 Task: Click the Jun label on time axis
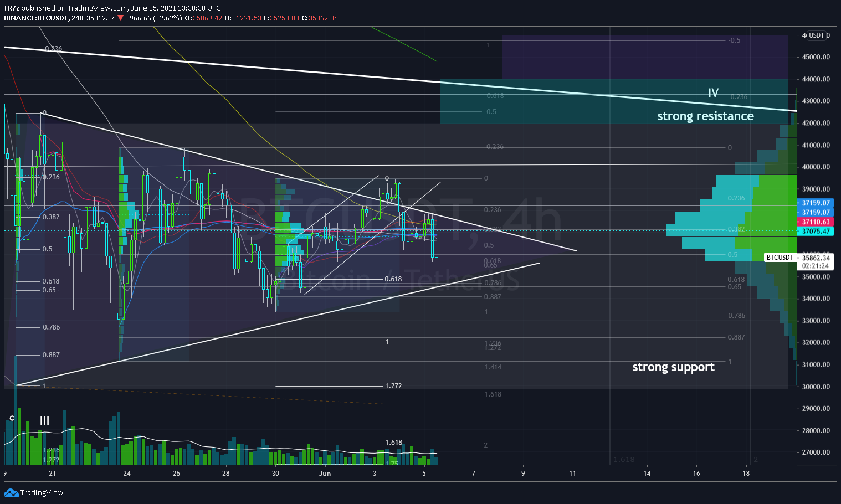point(325,473)
